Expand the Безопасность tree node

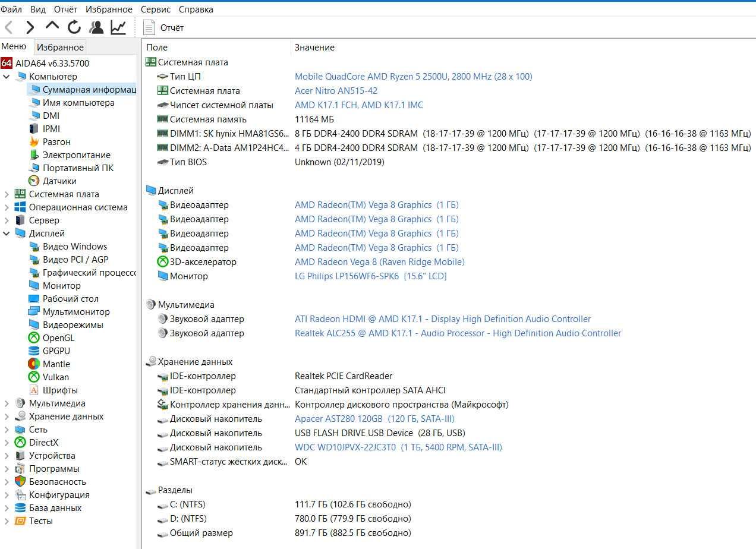tap(7, 482)
